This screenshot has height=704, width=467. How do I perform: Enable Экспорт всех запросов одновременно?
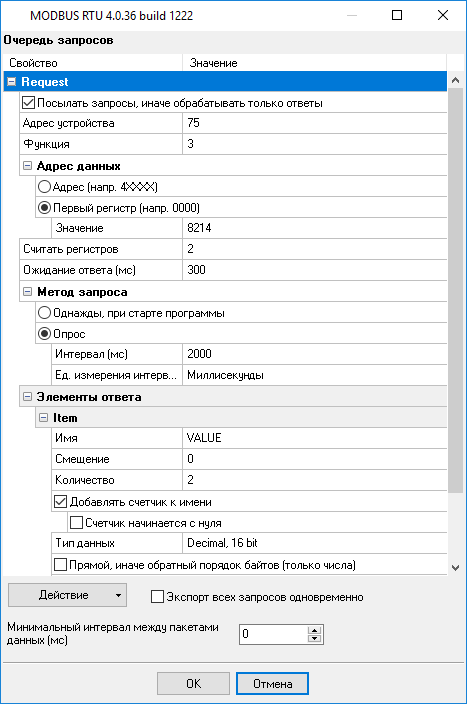[157, 597]
